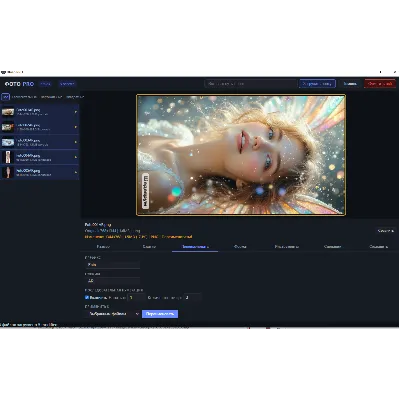Click small marker icon on first file row

click(x=76, y=112)
